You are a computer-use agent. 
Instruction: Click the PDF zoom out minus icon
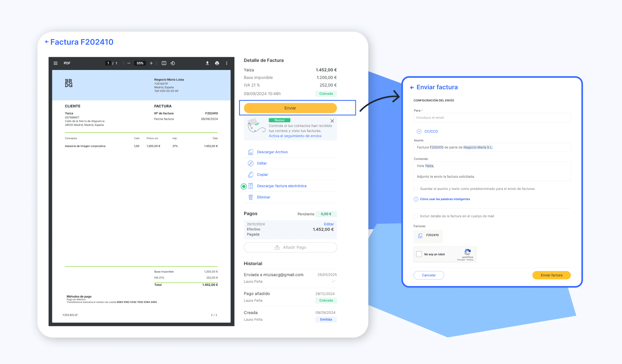(x=129, y=63)
